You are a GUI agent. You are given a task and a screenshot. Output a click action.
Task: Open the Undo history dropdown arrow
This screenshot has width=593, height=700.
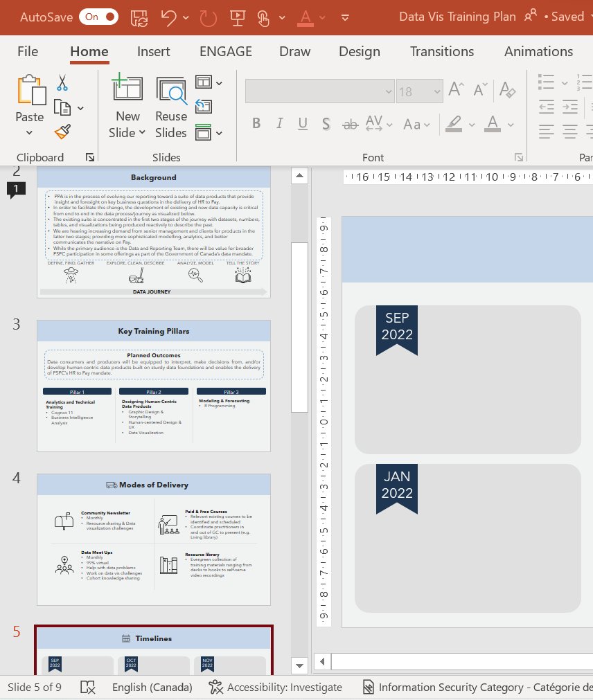(x=186, y=18)
